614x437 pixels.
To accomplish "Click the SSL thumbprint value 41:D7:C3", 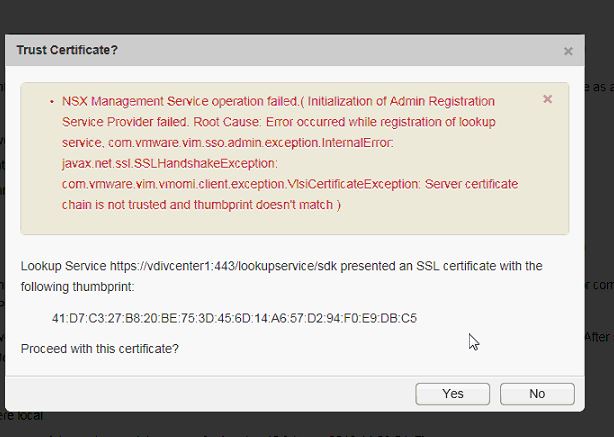I will pyautogui.click(x=234, y=318).
